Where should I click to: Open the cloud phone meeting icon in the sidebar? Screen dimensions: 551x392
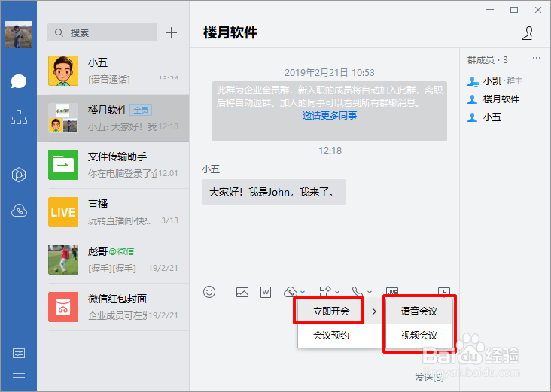[19, 211]
